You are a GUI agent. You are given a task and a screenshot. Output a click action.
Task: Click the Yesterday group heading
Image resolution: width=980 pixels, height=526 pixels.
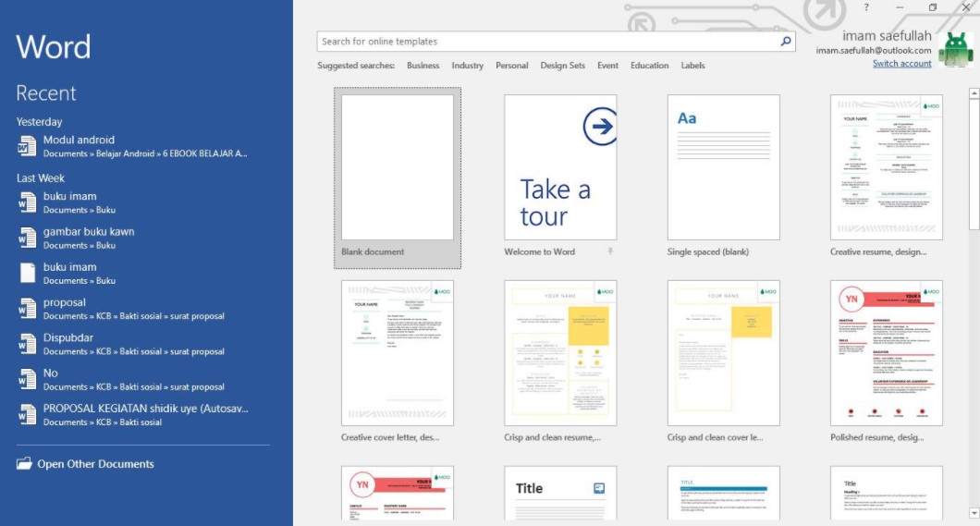39,122
